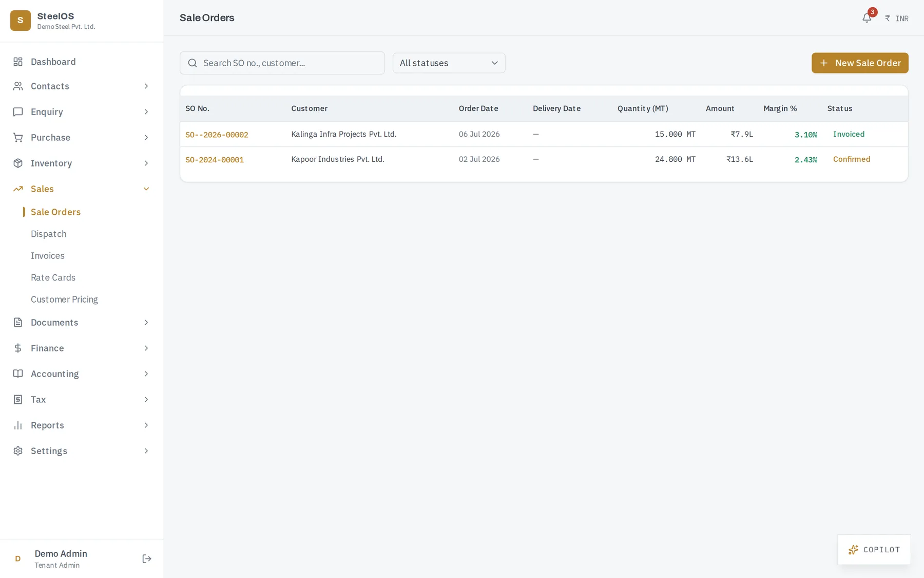
Task: Open the notifications bell
Action: [x=867, y=18]
